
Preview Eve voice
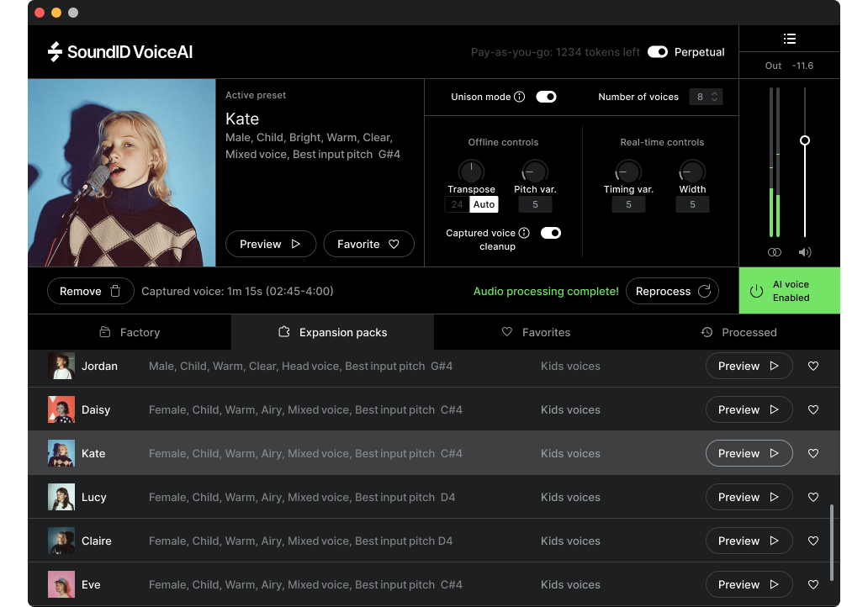pos(749,584)
